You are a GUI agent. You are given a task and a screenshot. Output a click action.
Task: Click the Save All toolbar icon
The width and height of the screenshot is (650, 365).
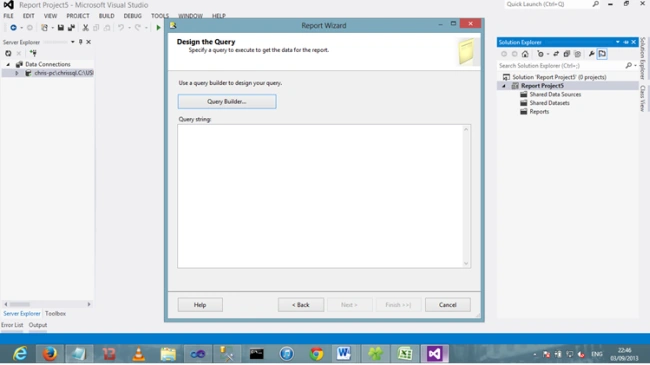point(71,28)
